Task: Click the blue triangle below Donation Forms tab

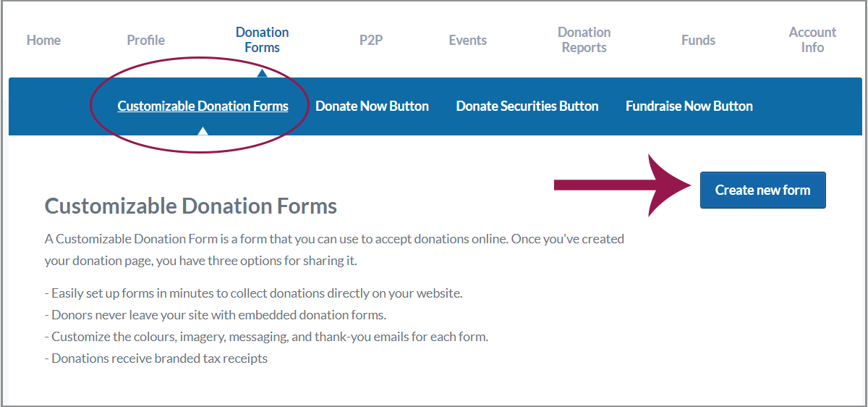Action: [262, 72]
